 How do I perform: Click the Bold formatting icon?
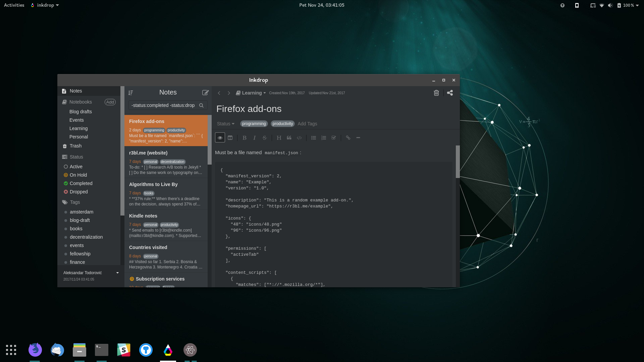point(245,138)
